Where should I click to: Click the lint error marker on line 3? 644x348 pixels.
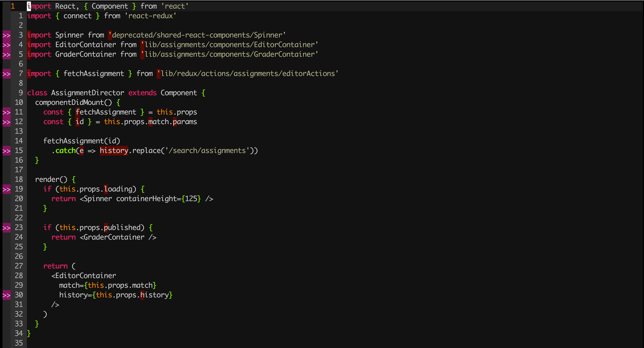(6, 35)
